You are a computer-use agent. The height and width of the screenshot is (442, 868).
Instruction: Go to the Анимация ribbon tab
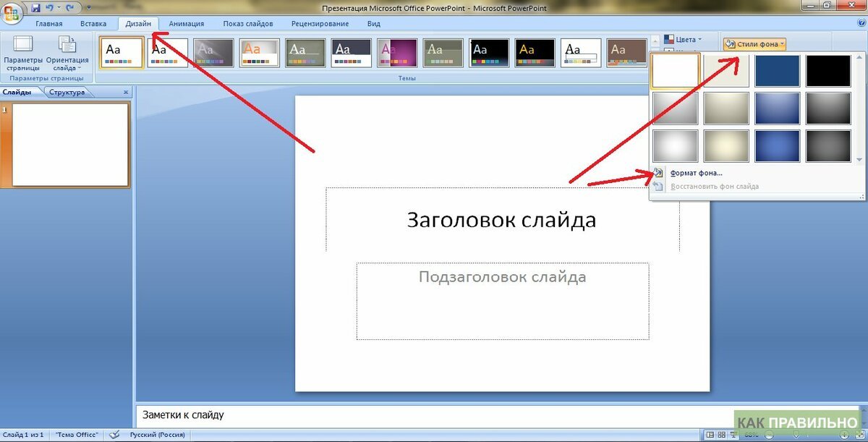187,24
